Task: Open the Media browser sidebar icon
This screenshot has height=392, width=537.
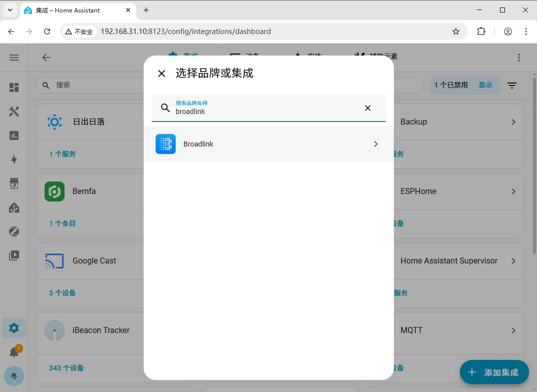Action: [14, 255]
